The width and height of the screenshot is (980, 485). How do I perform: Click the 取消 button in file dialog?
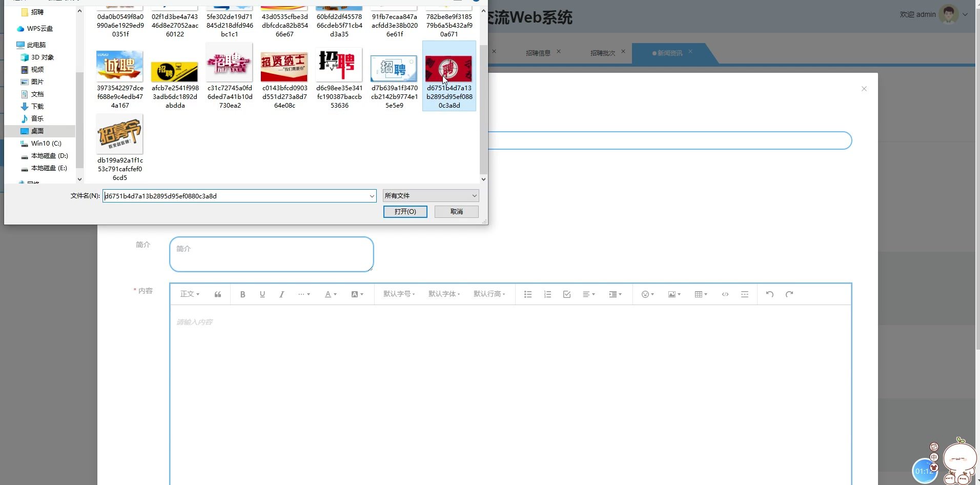point(456,212)
